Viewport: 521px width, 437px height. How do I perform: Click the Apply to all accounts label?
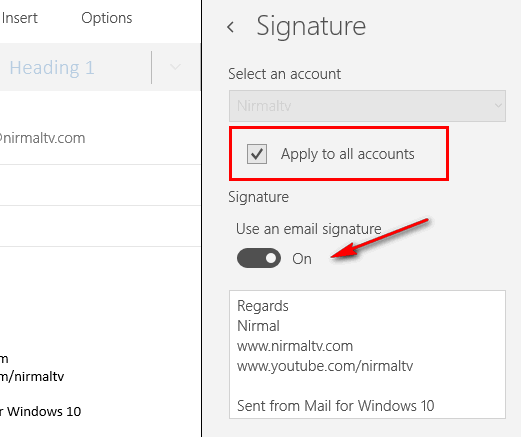347,154
